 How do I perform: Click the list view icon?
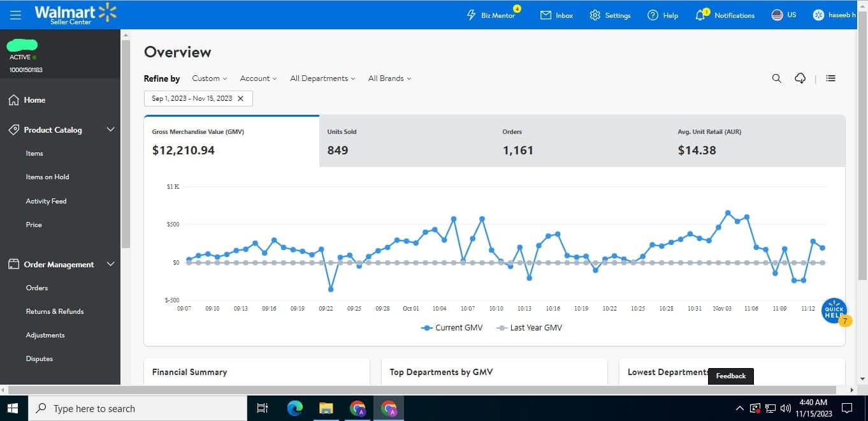point(830,78)
